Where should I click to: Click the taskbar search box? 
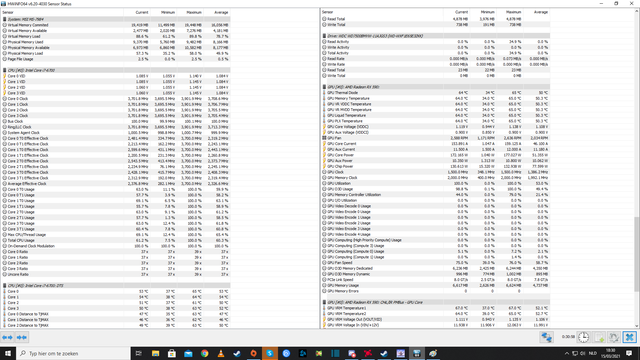73,353
